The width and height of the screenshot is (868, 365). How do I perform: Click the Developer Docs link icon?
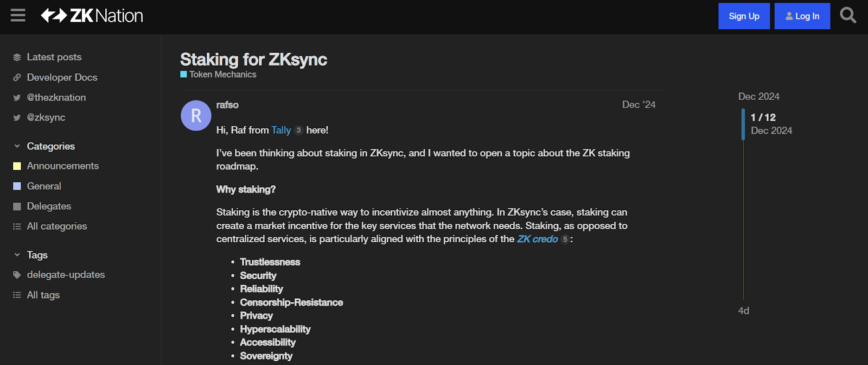point(17,77)
